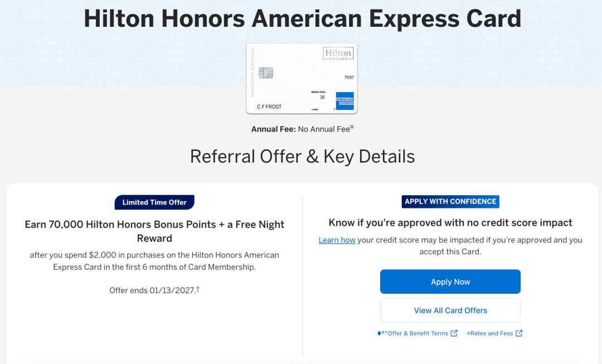Click the APPLY WITH CONFIDENCE badge

(x=450, y=202)
